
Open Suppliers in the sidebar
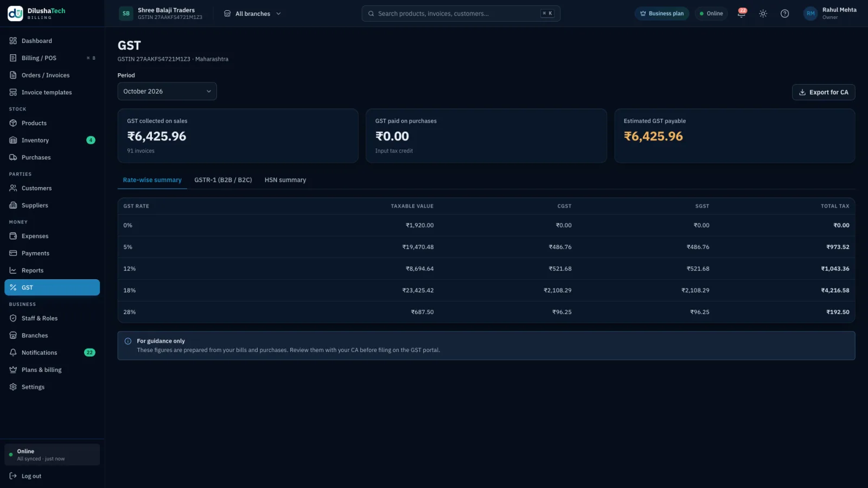[x=52, y=206]
